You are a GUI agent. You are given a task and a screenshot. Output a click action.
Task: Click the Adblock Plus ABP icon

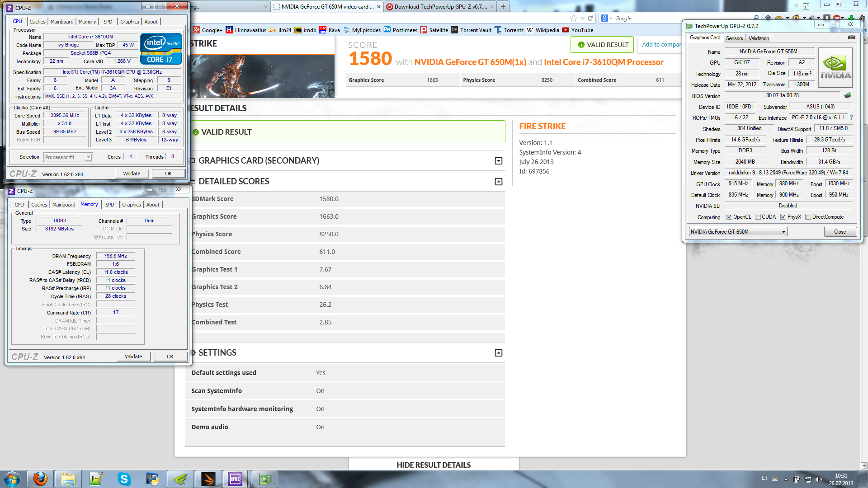coord(836,18)
